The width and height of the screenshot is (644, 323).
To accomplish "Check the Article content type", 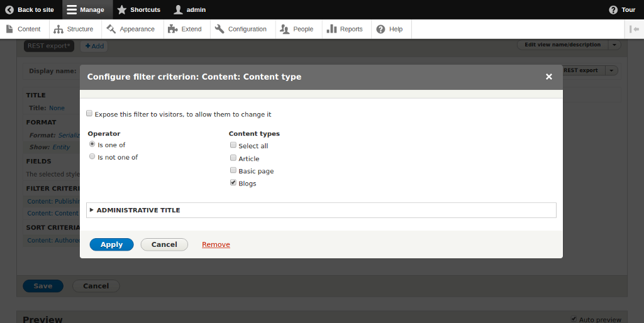I will [x=233, y=158].
